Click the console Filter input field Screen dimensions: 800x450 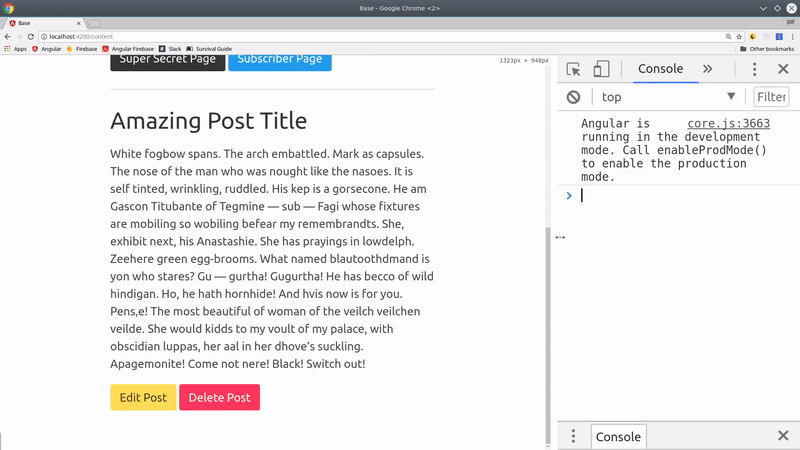pos(771,97)
